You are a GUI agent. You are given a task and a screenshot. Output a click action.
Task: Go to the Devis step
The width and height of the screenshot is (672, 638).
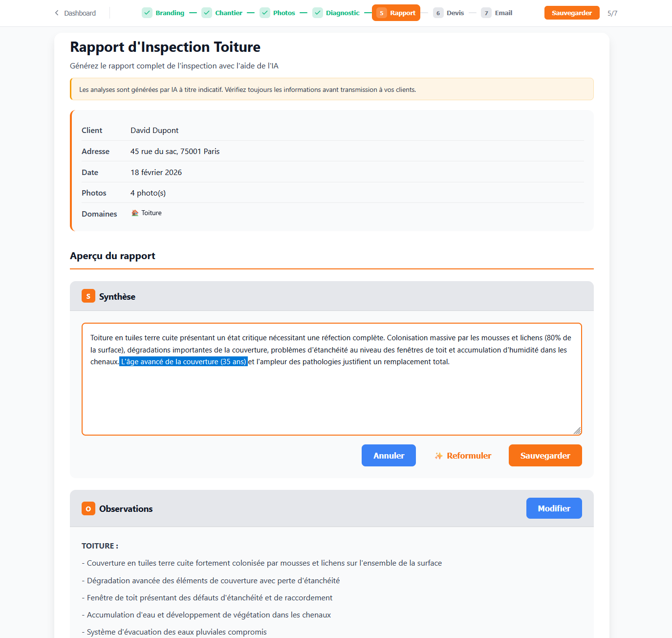[455, 13]
